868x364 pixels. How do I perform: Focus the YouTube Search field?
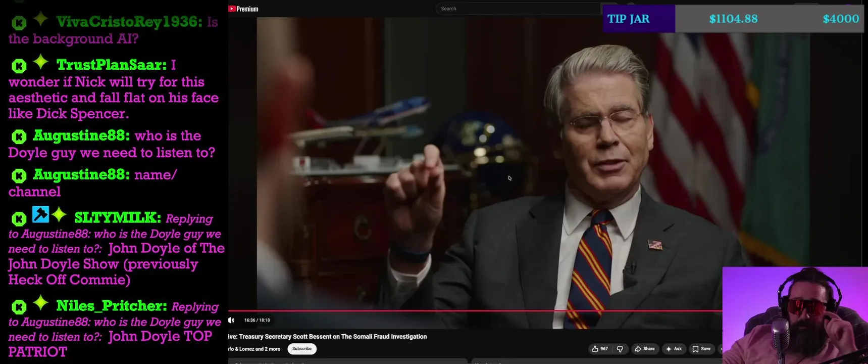click(518, 9)
